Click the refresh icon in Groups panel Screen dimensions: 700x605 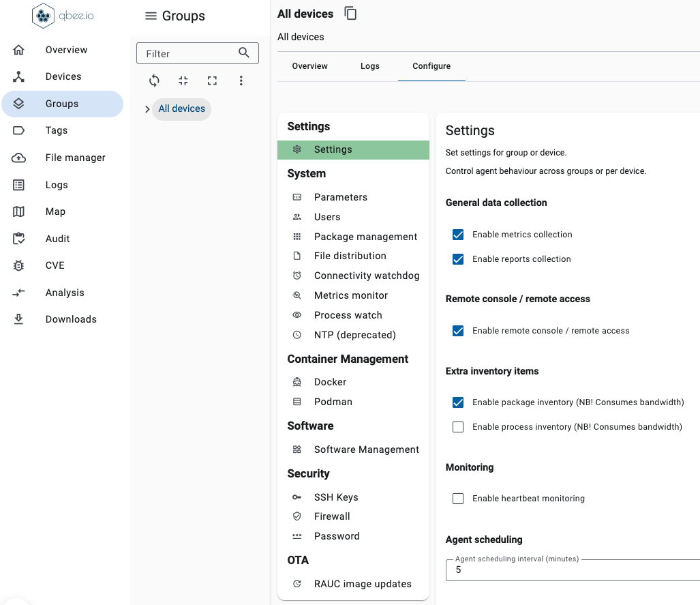pos(154,80)
